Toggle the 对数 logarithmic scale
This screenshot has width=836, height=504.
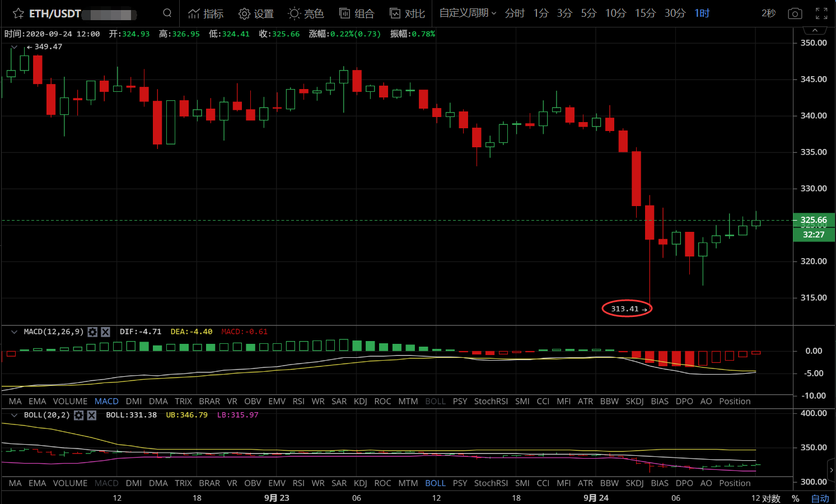(771, 498)
